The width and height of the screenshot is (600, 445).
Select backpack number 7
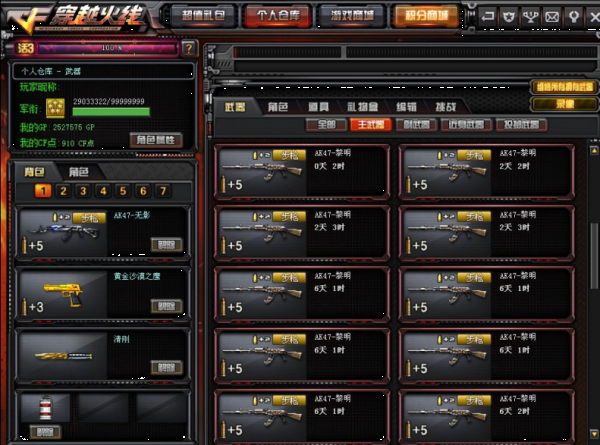click(163, 191)
